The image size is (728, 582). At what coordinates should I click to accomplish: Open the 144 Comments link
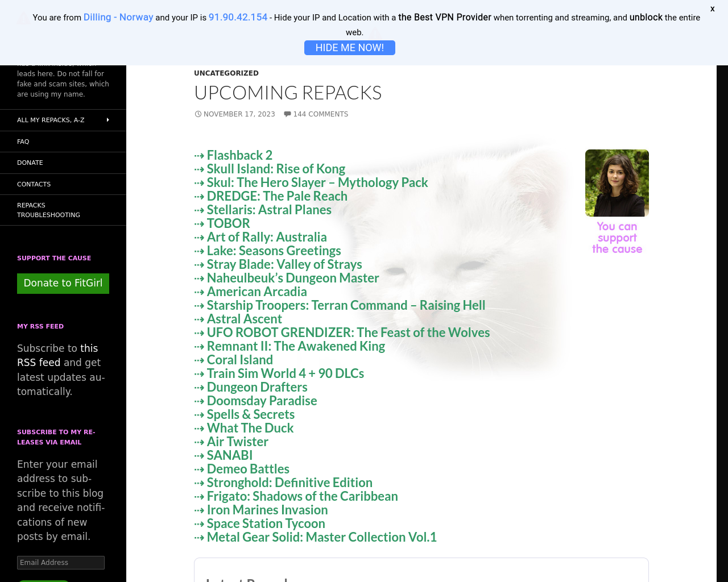(320, 114)
